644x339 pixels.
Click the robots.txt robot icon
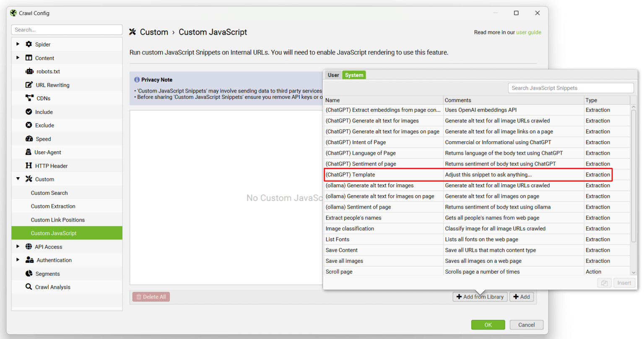29,72
